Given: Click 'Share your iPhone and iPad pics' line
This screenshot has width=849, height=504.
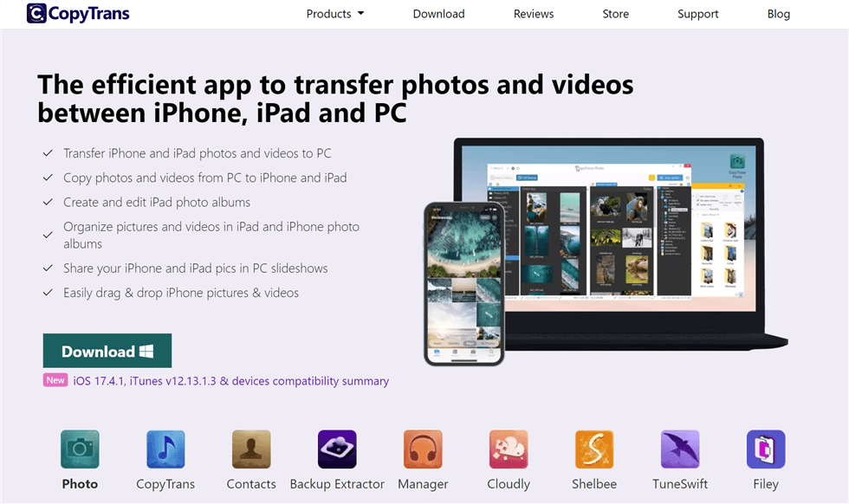Looking at the screenshot, I should point(196,268).
